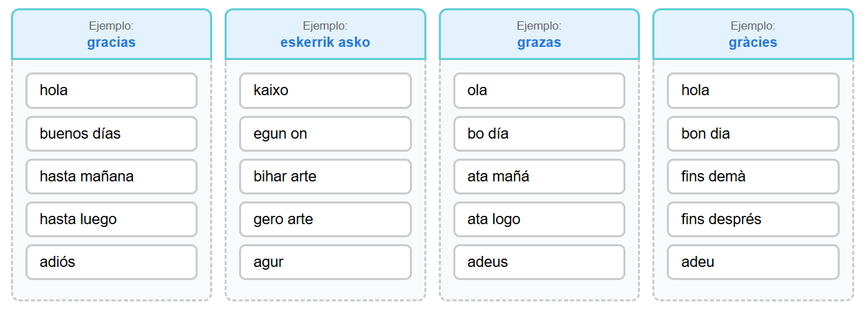Click the 'eskerrik asko' column header
The image size is (868, 309).
(x=325, y=34)
